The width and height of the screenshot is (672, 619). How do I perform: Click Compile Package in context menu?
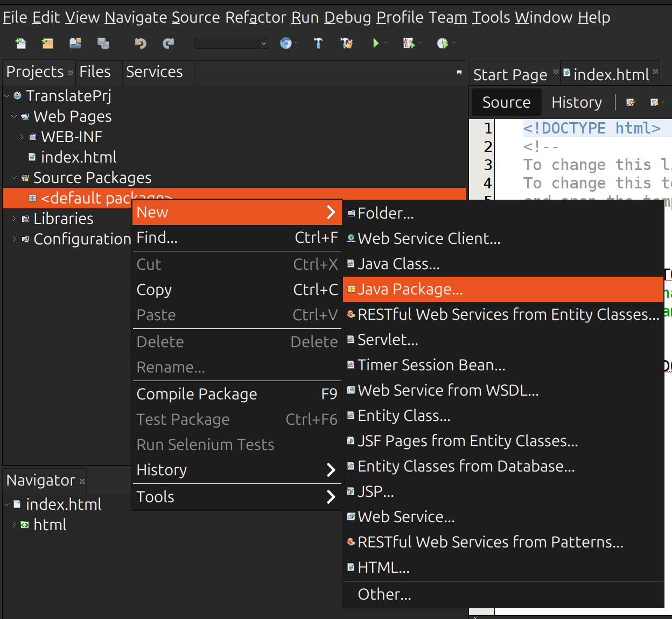pyautogui.click(x=197, y=395)
